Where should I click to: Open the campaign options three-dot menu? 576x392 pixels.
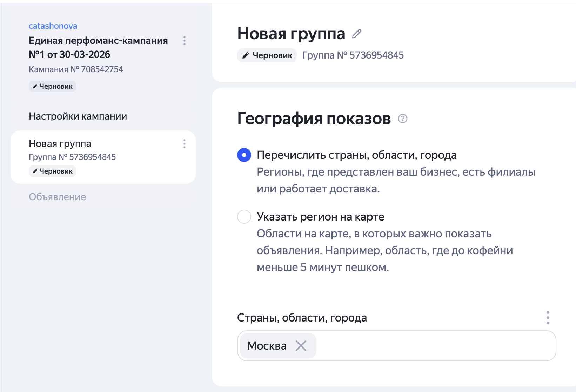point(185,41)
